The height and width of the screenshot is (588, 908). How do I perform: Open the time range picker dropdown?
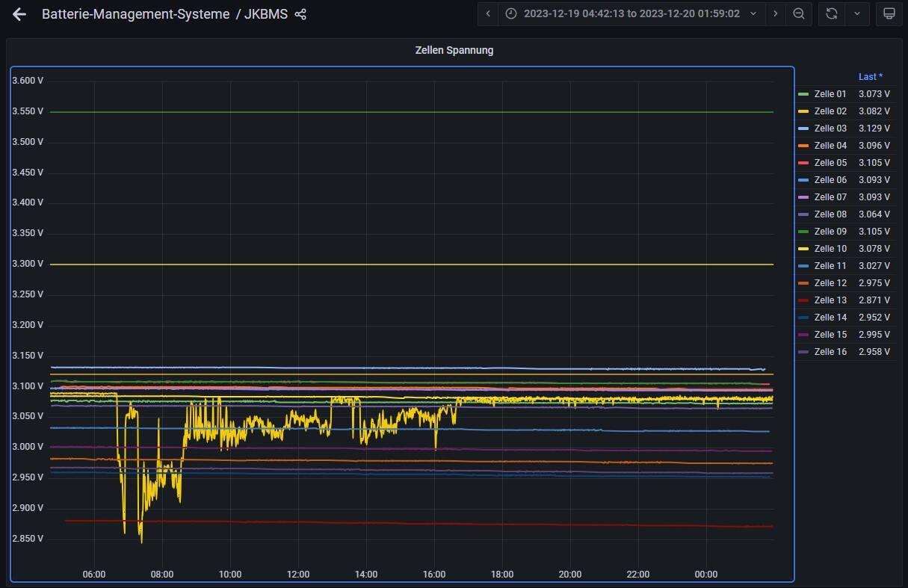tap(631, 13)
